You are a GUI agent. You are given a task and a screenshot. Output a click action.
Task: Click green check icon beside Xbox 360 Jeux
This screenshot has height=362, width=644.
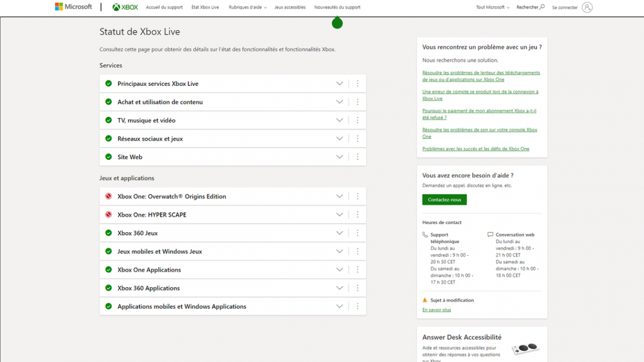click(x=108, y=233)
